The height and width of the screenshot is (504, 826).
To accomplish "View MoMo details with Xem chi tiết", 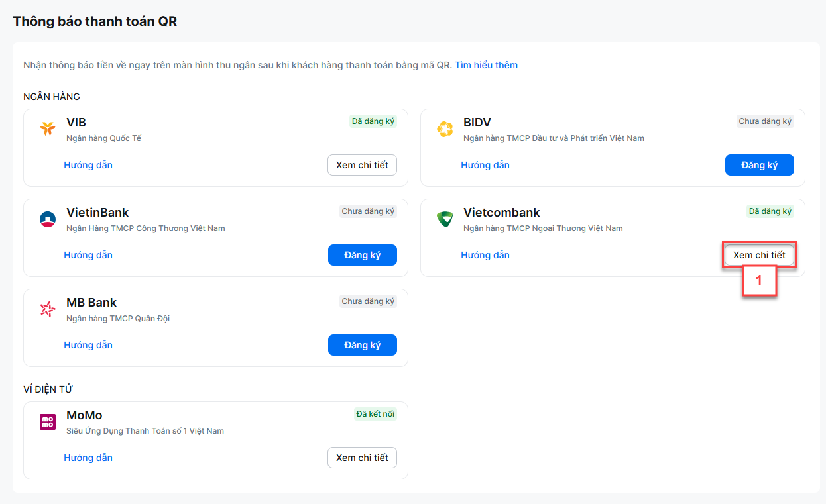I will [362, 458].
